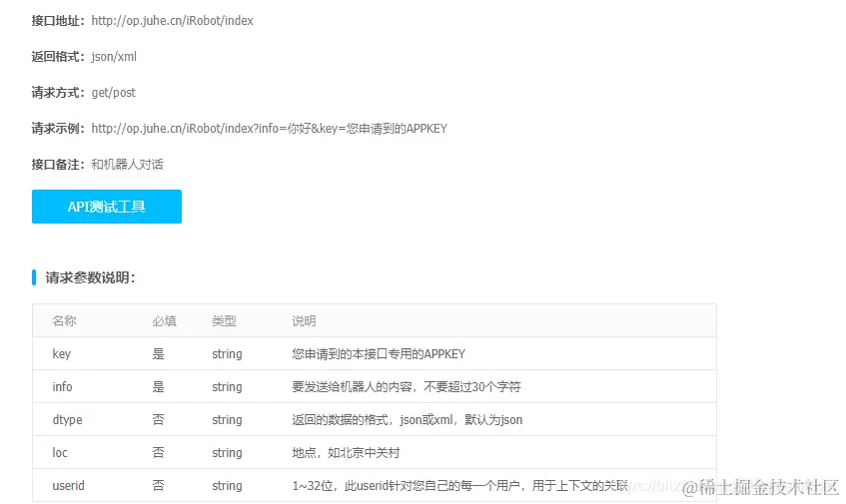This screenshot has width=846, height=504.
Task: Select the info parameter name cell
Action: click(62, 387)
